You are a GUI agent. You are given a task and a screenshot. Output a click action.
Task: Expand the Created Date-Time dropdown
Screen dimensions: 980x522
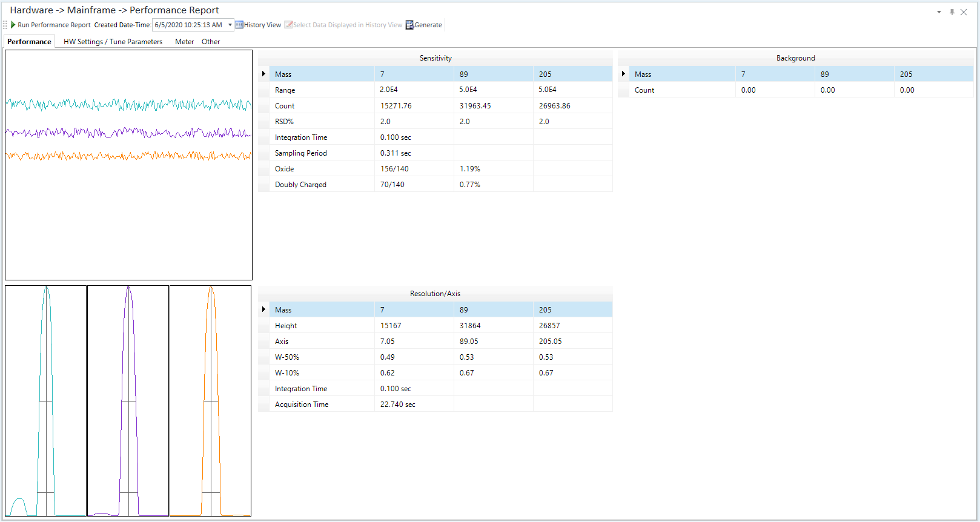click(230, 25)
